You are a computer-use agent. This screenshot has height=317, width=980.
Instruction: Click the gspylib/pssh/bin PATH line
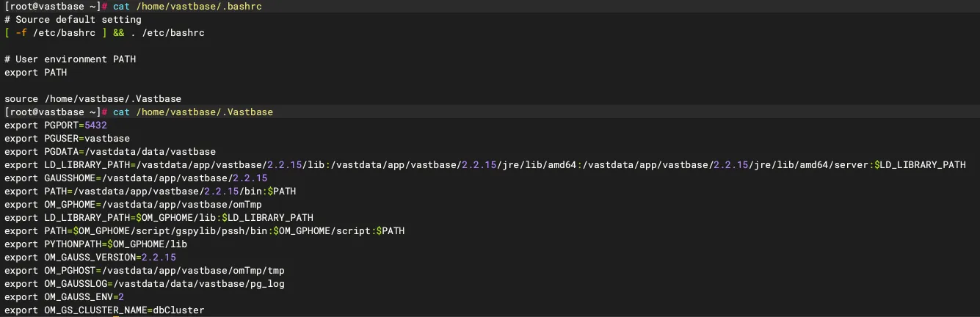coord(204,231)
